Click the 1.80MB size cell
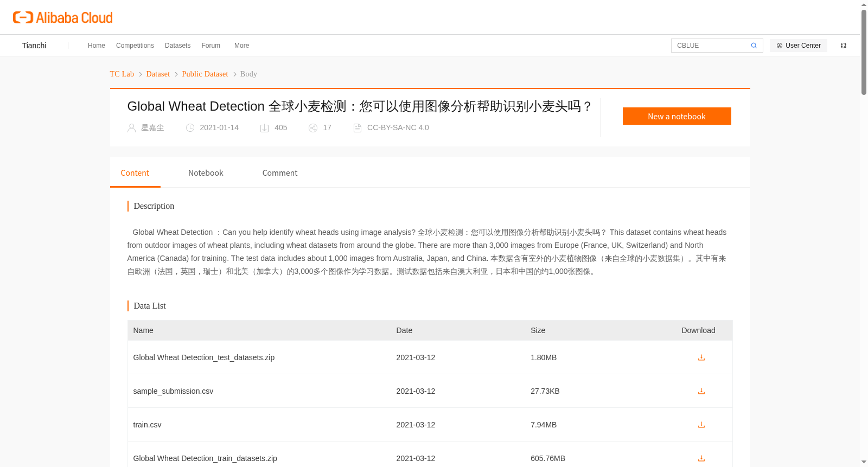 coord(544,357)
